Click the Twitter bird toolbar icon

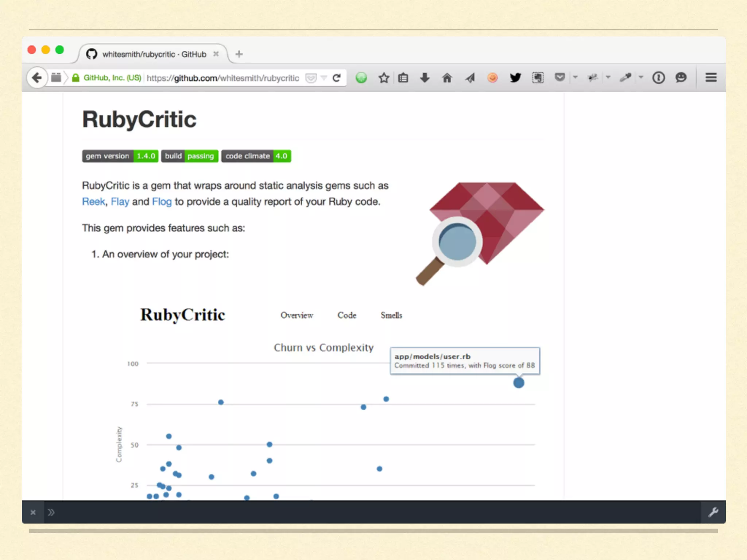(515, 78)
